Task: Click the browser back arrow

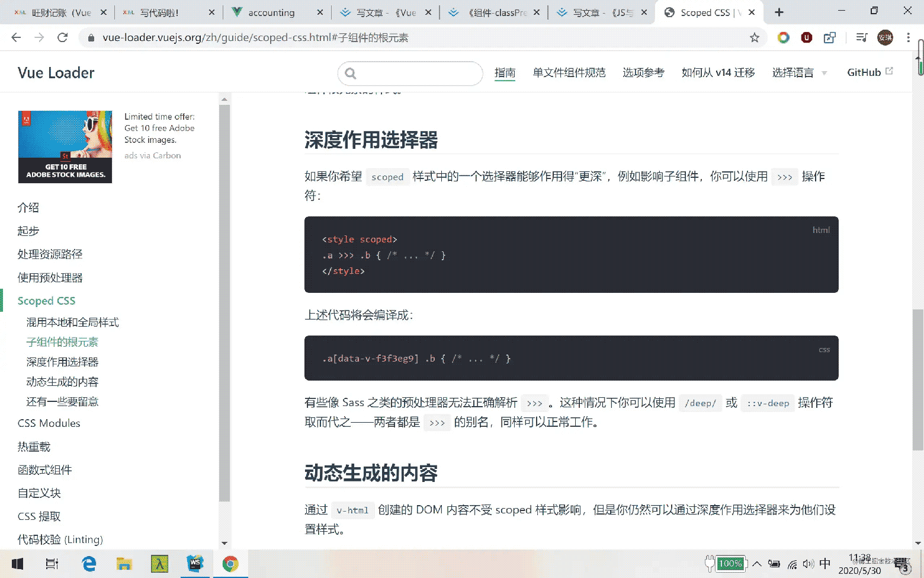Action: click(16, 37)
